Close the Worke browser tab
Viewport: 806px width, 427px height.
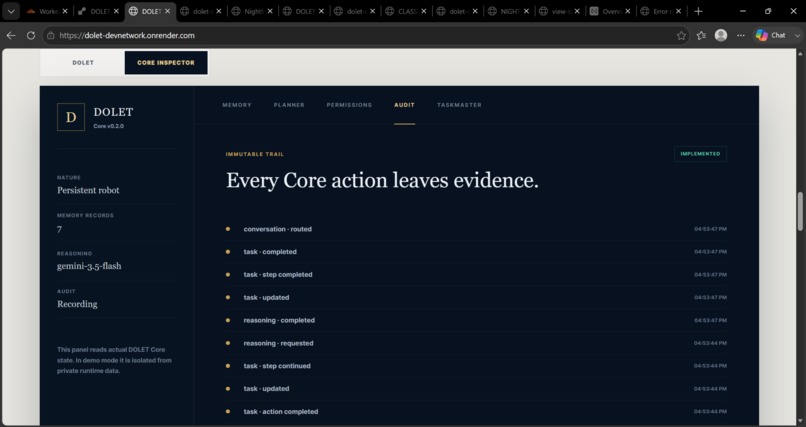coord(65,11)
